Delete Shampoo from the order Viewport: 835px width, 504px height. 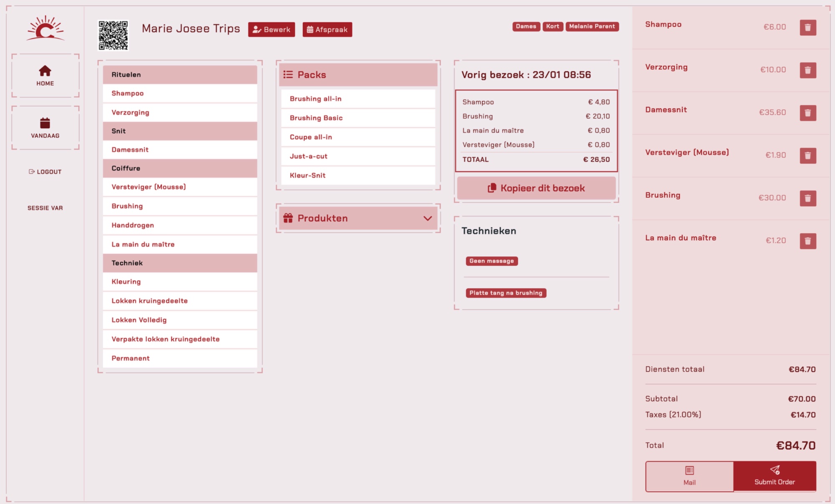pos(807,28)
